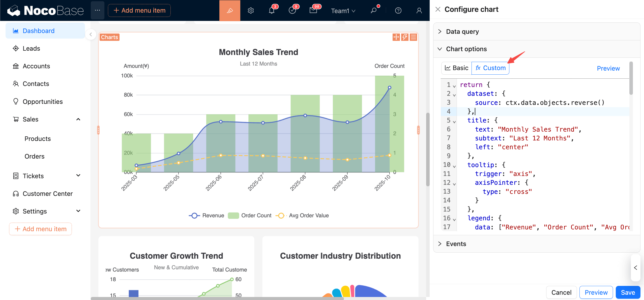The width and height of the screenshot is (644, 300).
Task: Expand the Data query section
Action: 462,32
